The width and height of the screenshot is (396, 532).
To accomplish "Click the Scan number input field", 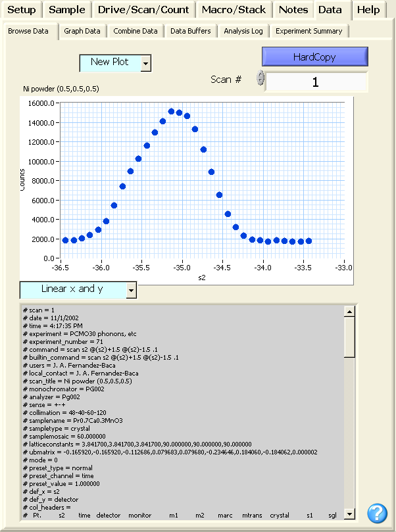I will click(x=316, y=82).
